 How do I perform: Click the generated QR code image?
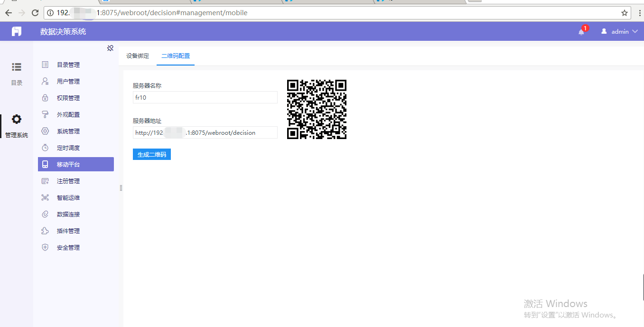[317, 109]
